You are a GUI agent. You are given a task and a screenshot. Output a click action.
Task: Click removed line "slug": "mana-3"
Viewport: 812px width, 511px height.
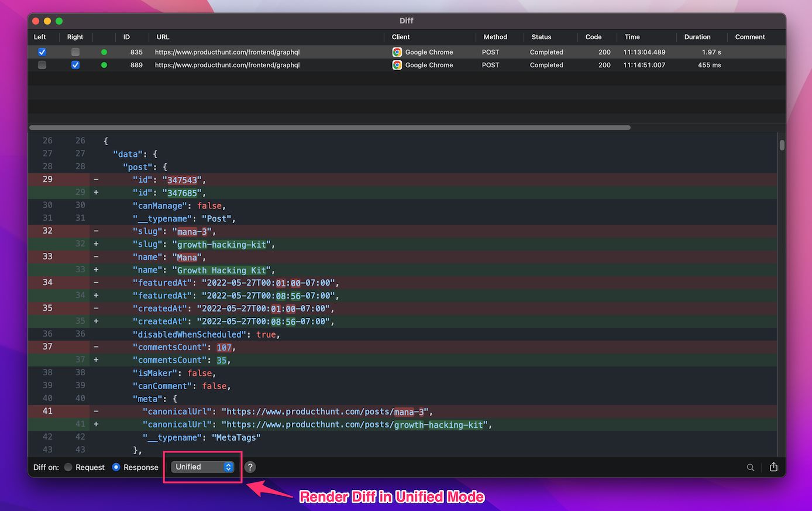point(402,231)
